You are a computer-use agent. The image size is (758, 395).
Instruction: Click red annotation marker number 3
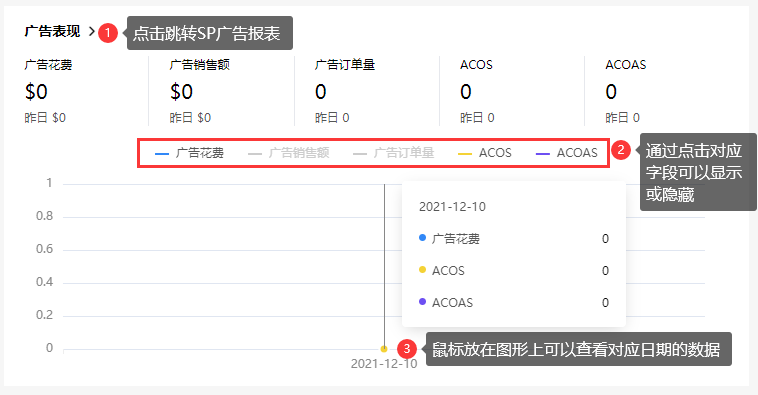pyautogui.click(x=407, y=349)
